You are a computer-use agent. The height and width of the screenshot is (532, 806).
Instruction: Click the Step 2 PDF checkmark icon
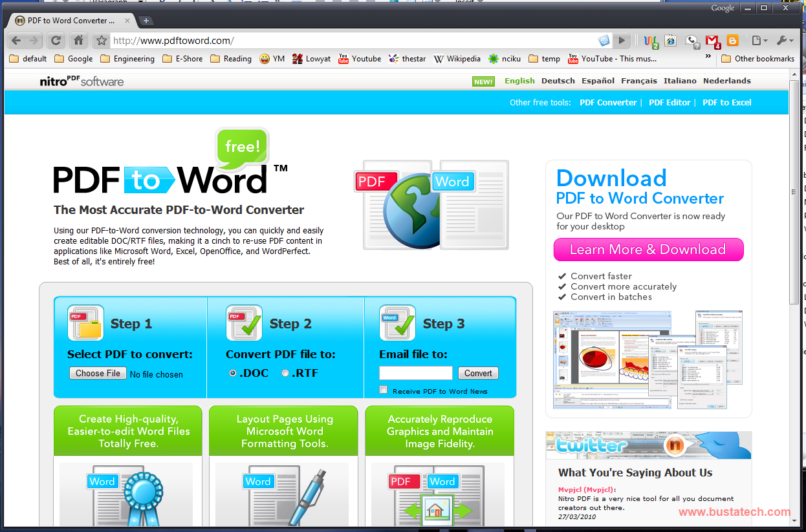244,323
